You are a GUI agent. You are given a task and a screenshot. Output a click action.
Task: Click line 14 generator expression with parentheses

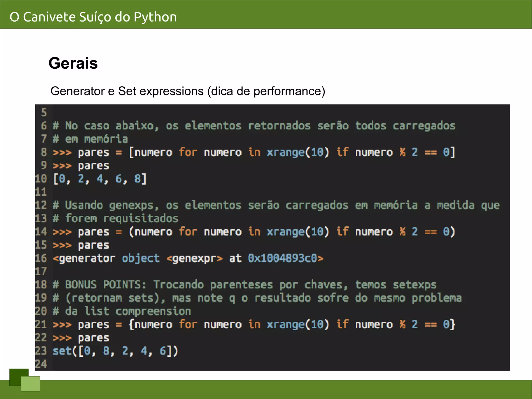[254, 232]
